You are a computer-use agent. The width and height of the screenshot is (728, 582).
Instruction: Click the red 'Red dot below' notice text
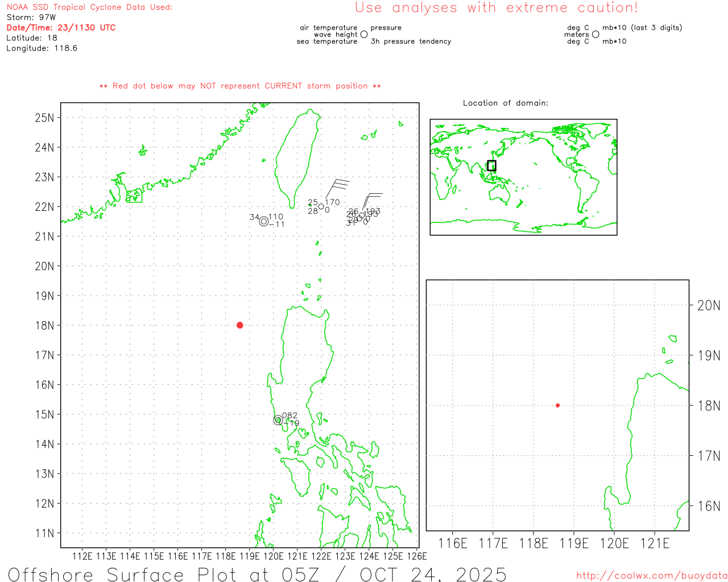click(240, 86)
